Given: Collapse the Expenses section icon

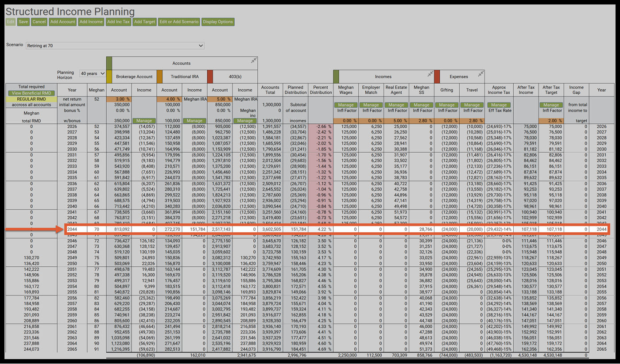Looking at the screenshot, I should (480, 73).
